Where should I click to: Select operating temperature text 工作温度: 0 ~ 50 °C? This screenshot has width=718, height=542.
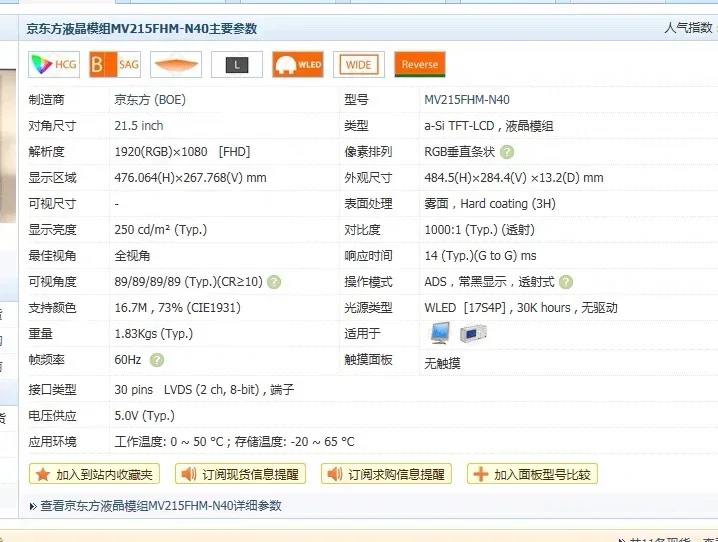169,442
